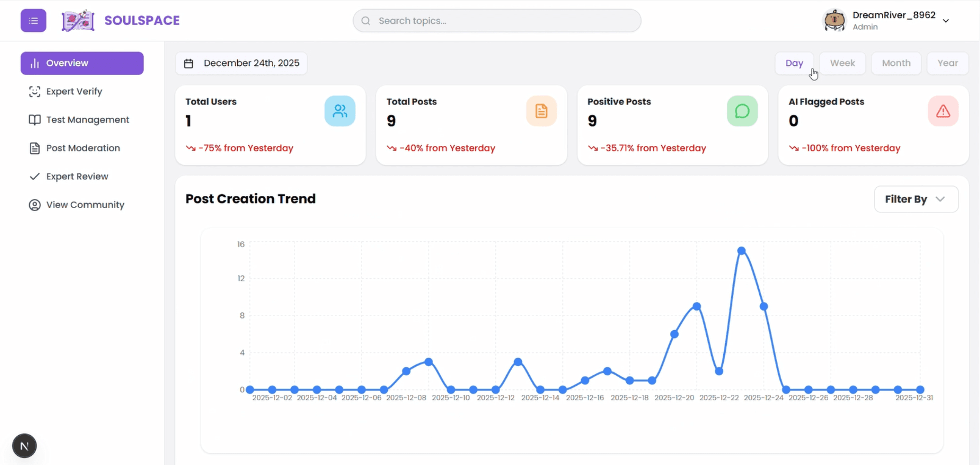Click the Total Users people icon
Viewport: 980px width, 465px height.
(x=340, y=111)
